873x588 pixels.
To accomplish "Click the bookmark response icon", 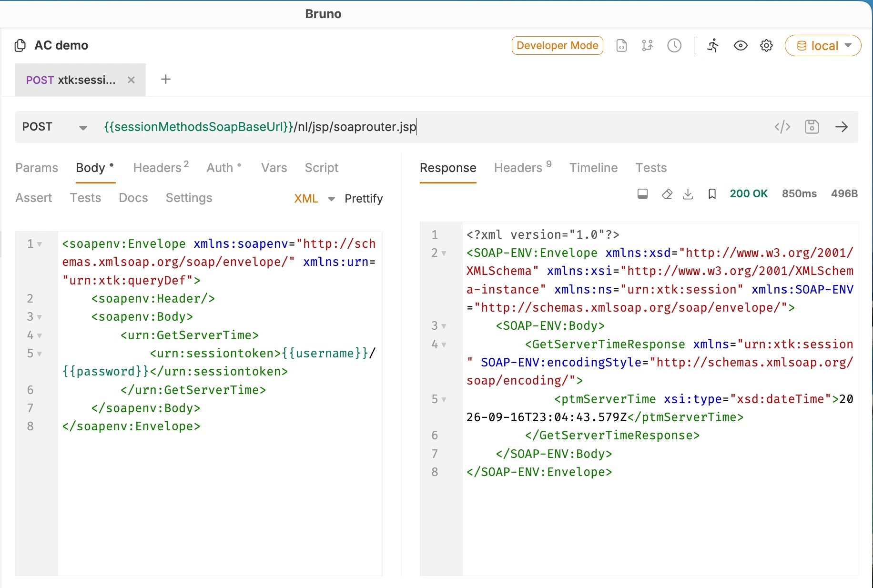I will point(712,194).
